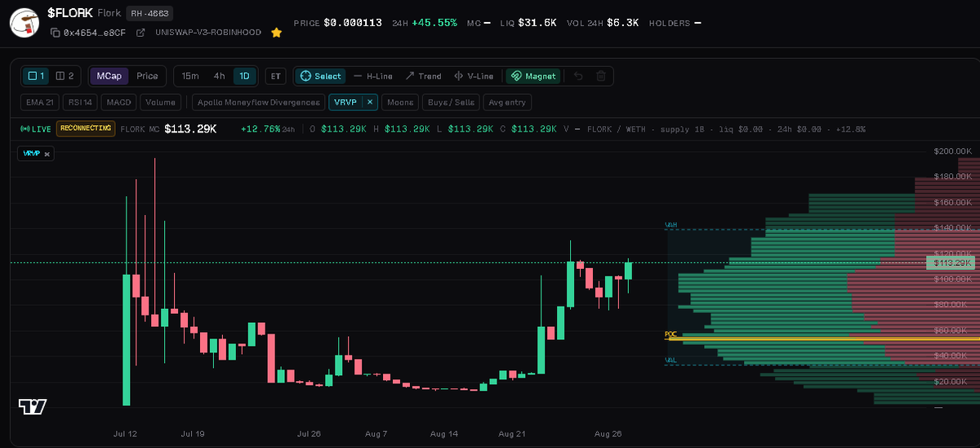Toggle the favorite star for FLORK
Viewport: 980px width, 448px height.
click(277, 33)
